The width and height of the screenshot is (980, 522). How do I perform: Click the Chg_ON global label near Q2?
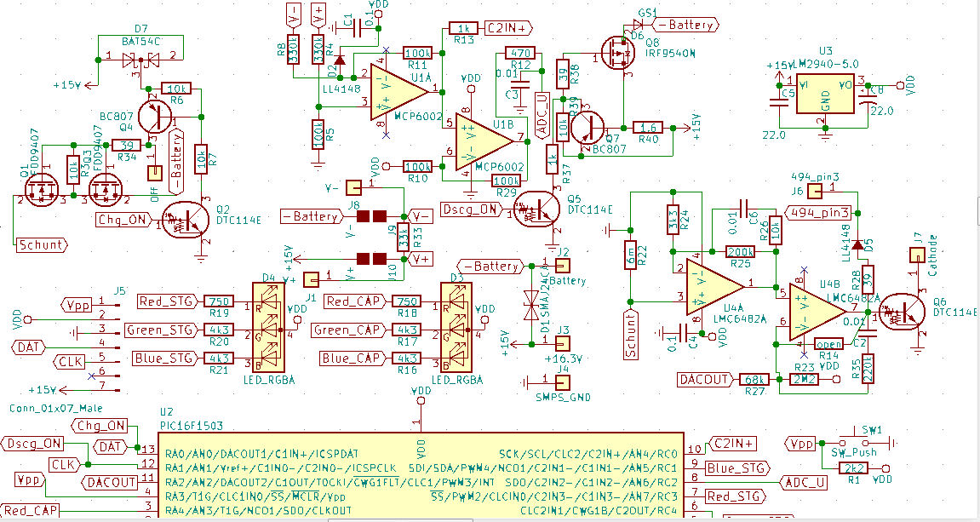[x=123, y=220]
